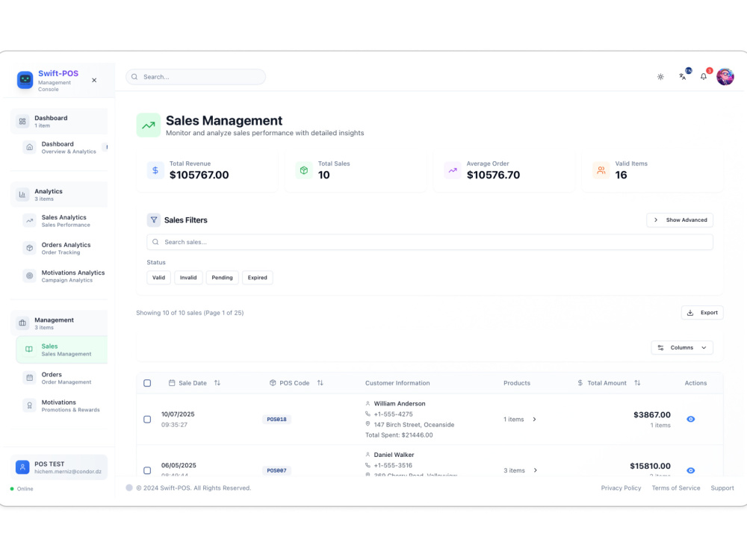Viewport: 747px width, 560px height.
Task: Collapse the Analytics sidebar group
Action: pos(59,195)
